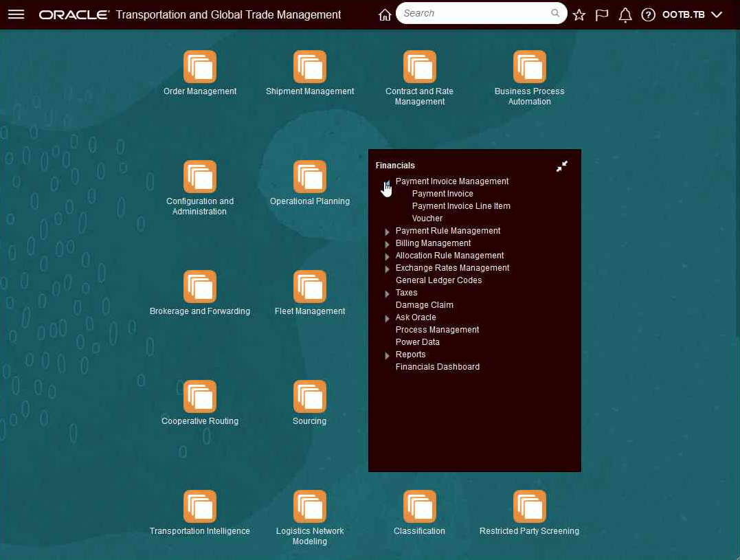Click the Shipment Management text label
Screen dimensions: 740x560
click(310, 91)
